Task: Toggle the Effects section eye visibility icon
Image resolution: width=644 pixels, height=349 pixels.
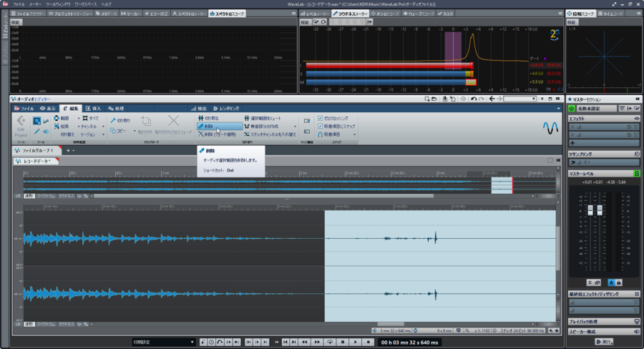Action: tap(637, 119)
